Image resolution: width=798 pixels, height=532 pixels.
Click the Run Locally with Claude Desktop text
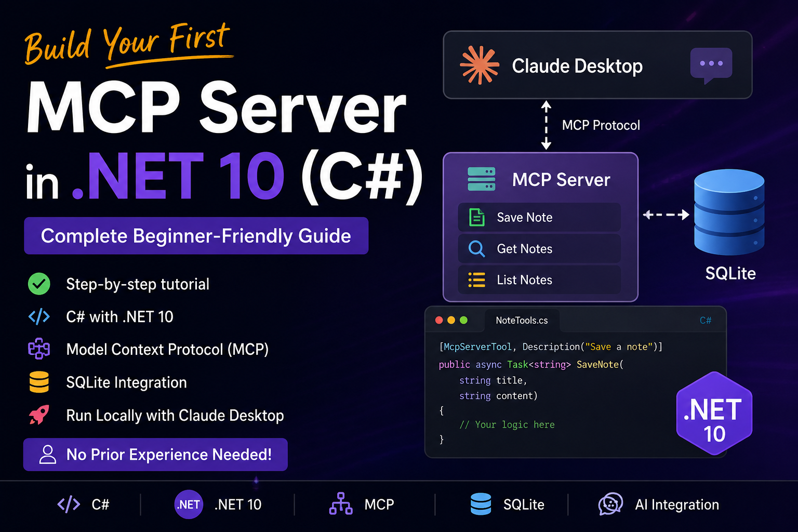(175, 416)
